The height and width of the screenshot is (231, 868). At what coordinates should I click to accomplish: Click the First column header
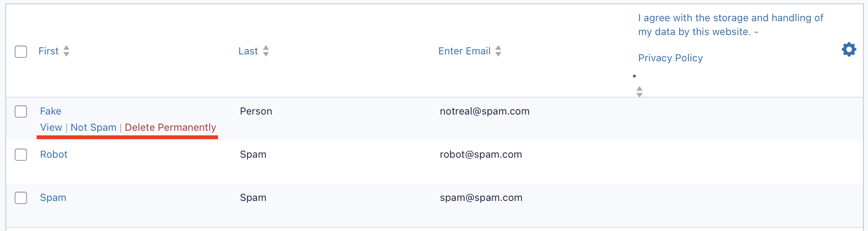49,51
